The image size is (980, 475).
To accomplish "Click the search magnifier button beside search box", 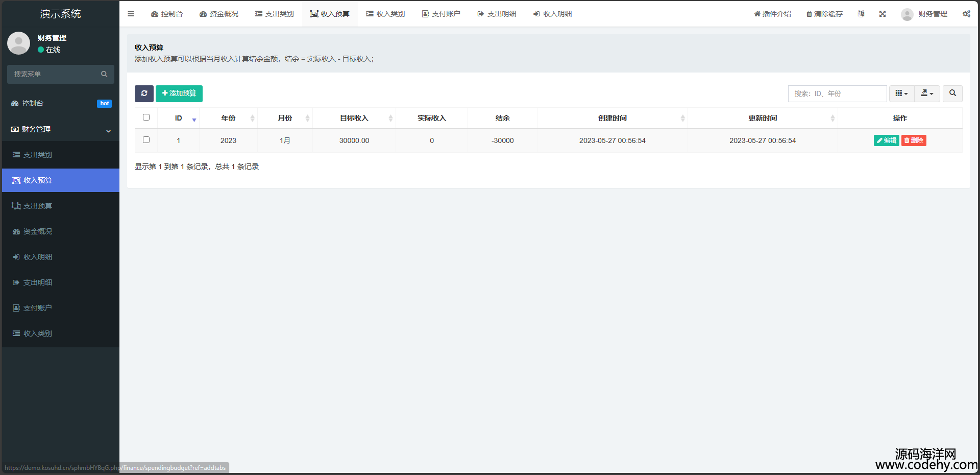I will click(952, 93).
